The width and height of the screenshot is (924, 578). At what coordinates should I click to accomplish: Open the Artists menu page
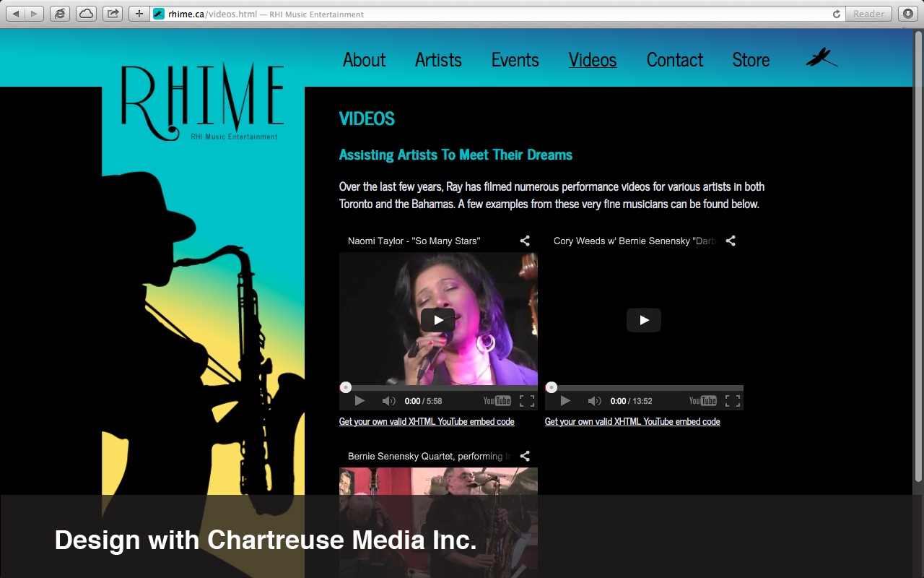point(438,60)
